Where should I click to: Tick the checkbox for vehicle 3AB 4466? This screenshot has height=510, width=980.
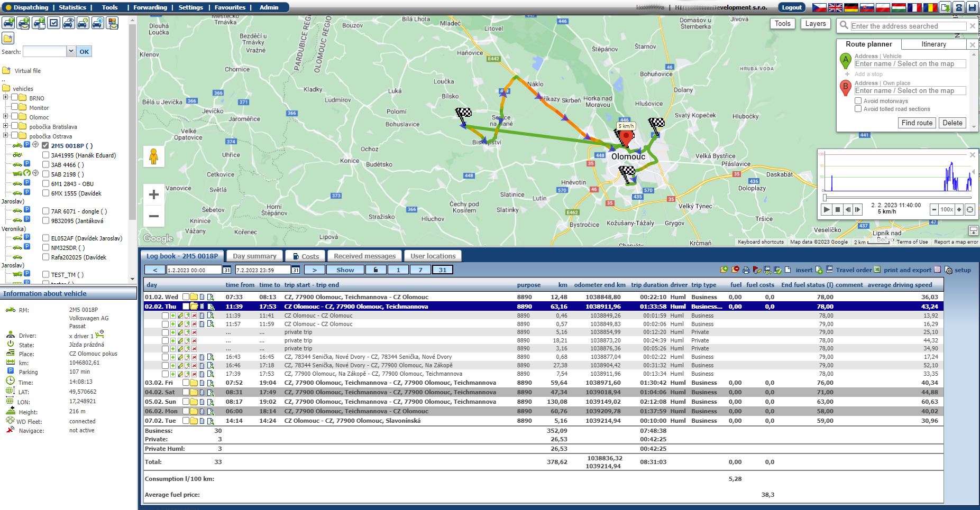coord(45,164)
